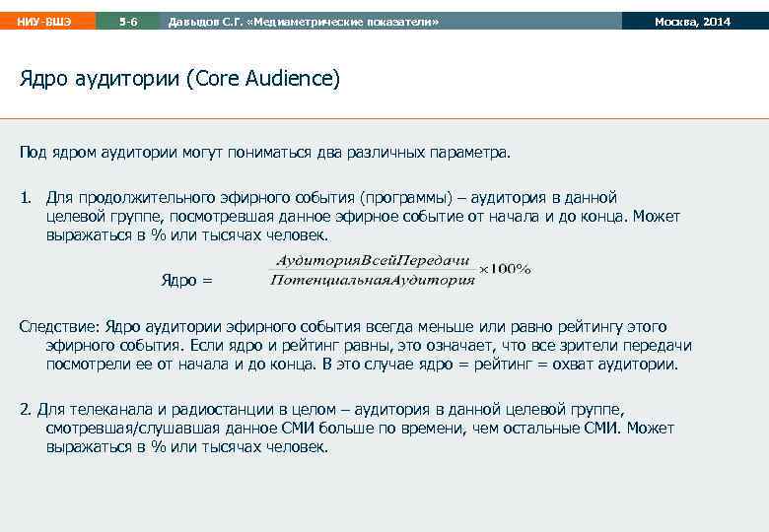Click numerator АудиторияВсейПередачи in formula

click(373, 260)
